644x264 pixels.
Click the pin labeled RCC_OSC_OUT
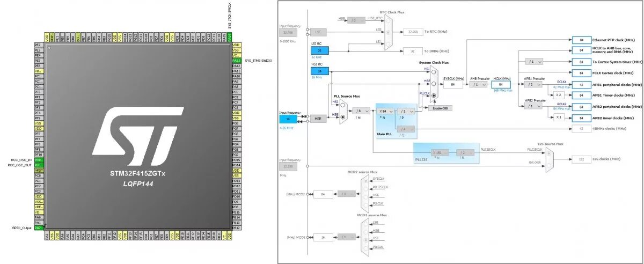[38, 165]
